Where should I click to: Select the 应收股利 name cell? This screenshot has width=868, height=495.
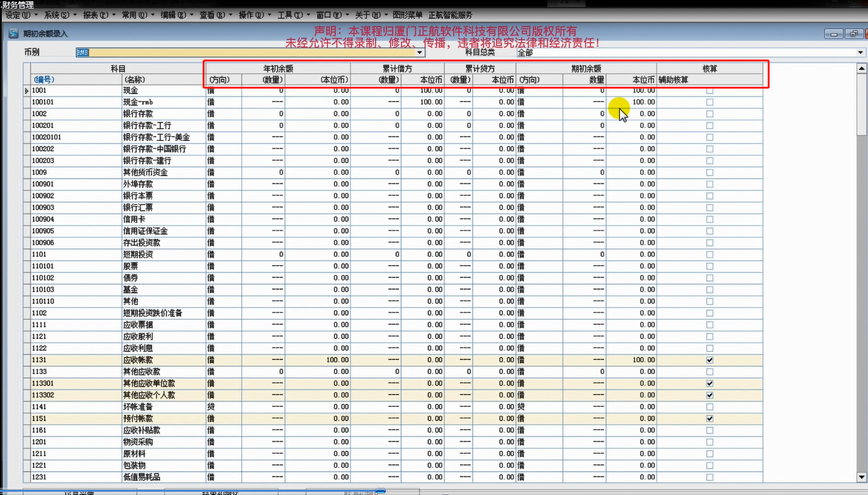pyautogui.click(x=164, y=336)
